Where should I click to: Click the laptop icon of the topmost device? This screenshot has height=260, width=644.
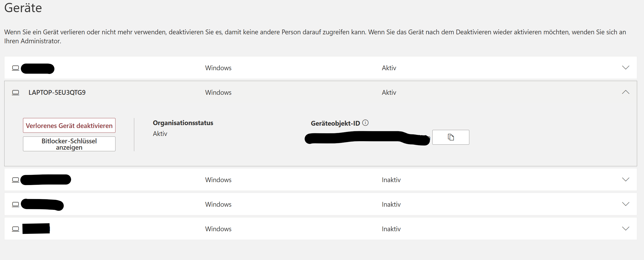[x=16, y=68]
